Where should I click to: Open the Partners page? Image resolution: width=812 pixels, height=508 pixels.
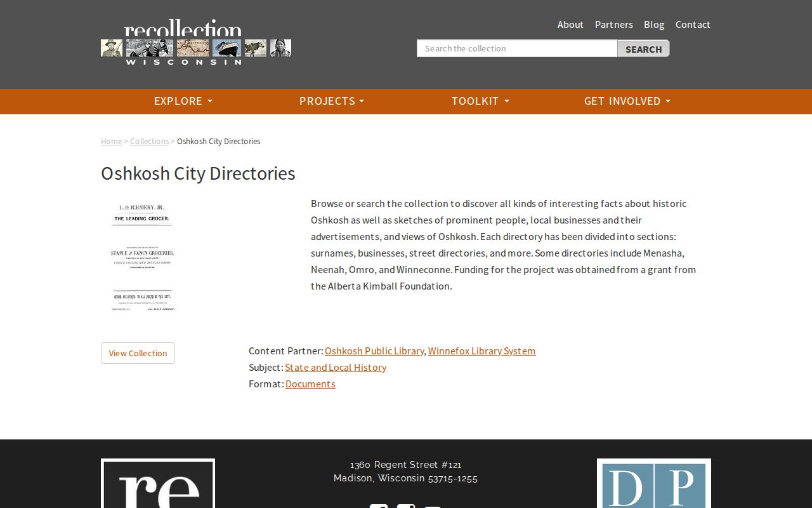[614, 24]
